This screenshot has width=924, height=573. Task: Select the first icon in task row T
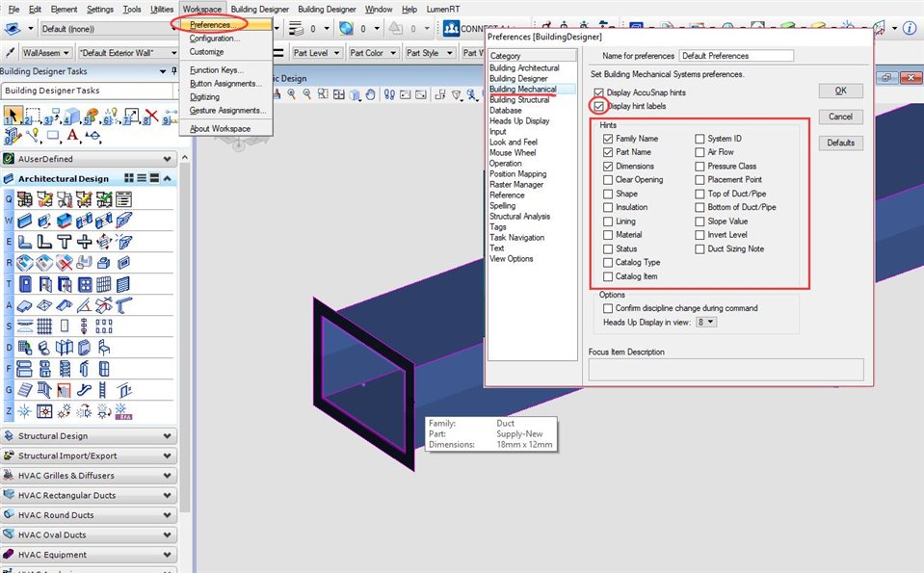(25, 284)
